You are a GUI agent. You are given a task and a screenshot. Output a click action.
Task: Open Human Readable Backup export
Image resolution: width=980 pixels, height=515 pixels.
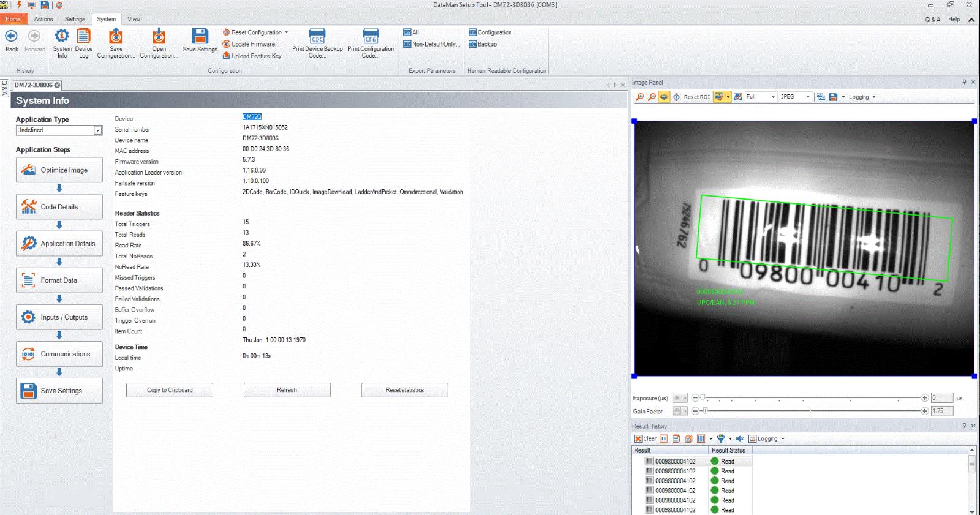pyautogui.click(x=483, y=44)
